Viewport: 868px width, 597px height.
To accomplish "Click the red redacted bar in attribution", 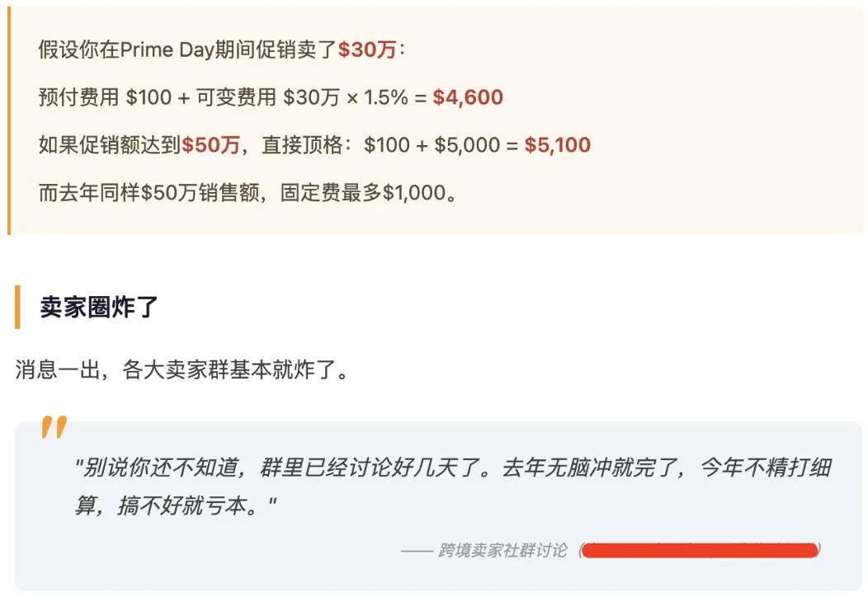I will [x=700, y=550].
